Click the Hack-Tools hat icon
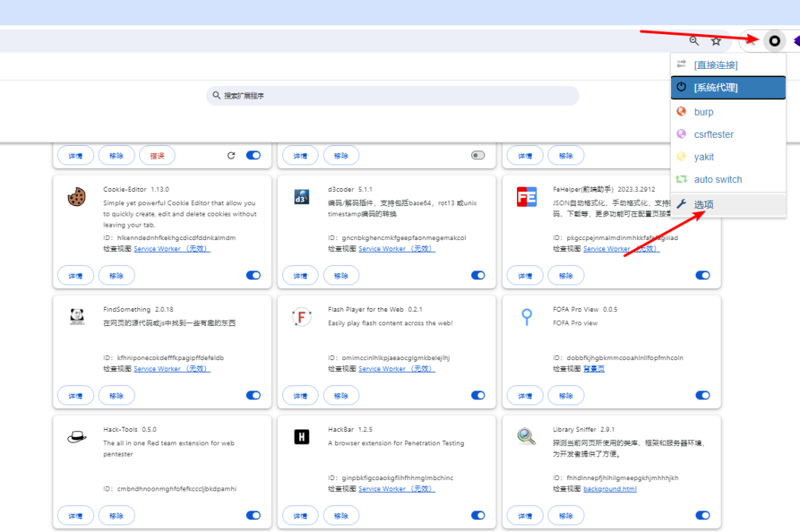 coord(77,437)
